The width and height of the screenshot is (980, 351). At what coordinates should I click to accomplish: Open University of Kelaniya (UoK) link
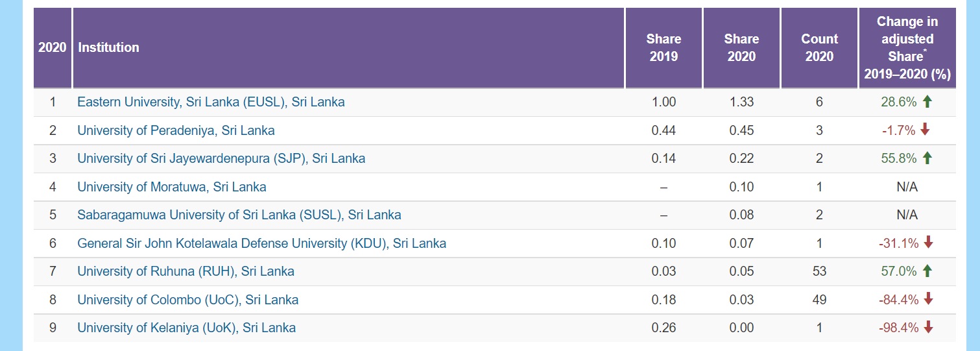tap(186, 328)
